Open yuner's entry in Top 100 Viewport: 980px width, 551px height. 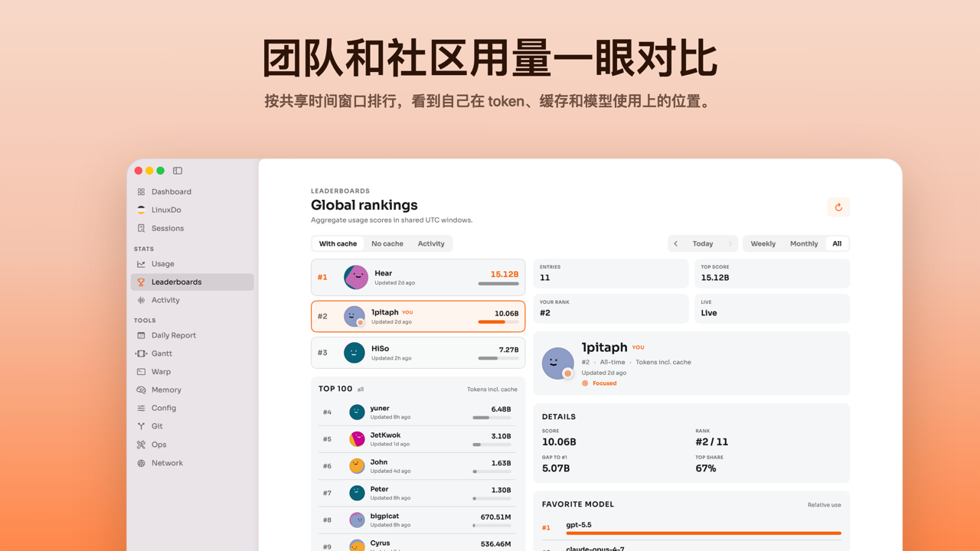click(x=418, y=412)
